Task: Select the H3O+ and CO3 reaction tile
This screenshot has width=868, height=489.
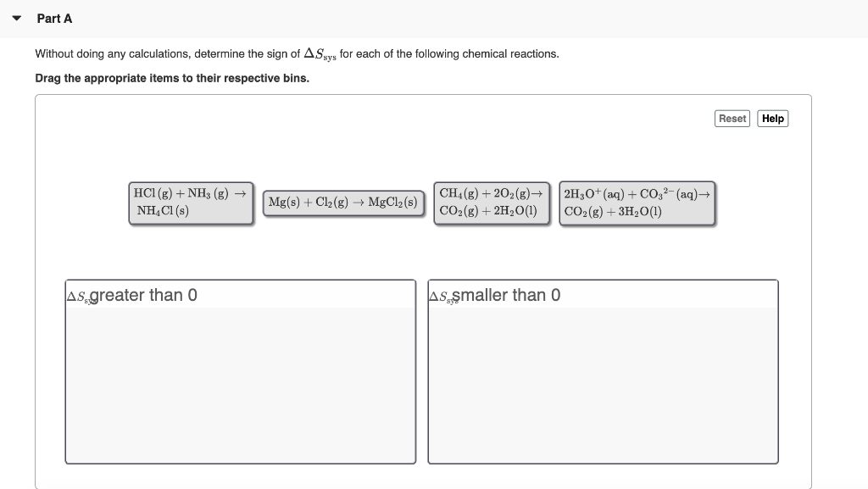Action: 637,202
